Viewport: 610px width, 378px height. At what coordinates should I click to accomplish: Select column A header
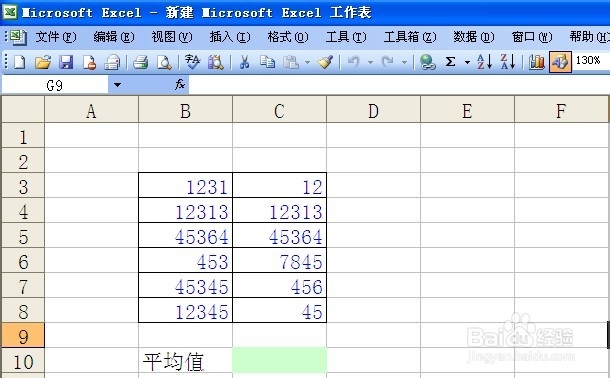tap(91, 110)
